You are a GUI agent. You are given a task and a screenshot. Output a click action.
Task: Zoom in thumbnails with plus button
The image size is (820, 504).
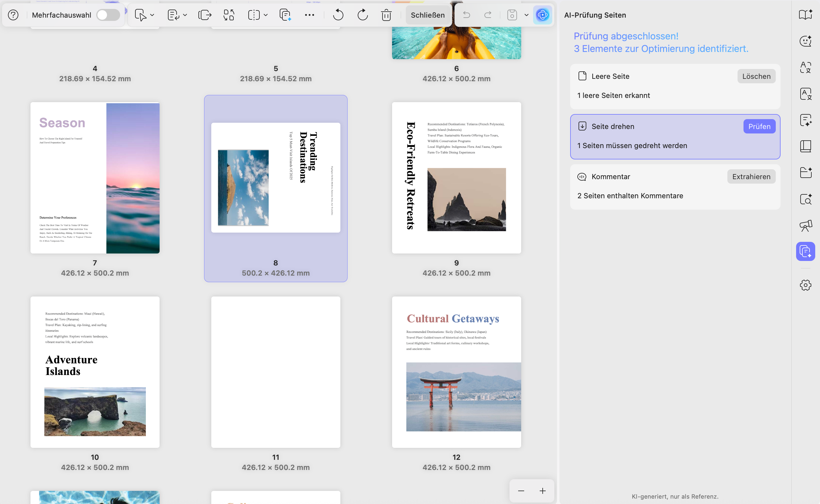542,491
